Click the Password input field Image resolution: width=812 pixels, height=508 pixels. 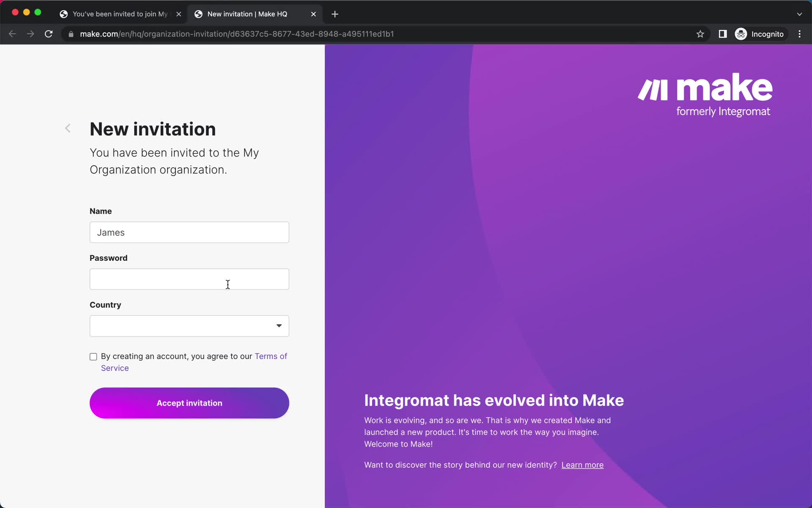pyautogui.click(x=189, y=279)
